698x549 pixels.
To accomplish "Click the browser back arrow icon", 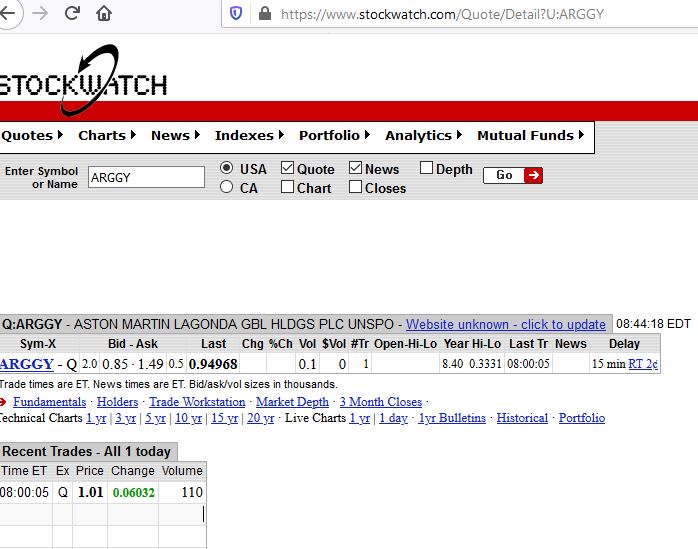I will [6, 13].
